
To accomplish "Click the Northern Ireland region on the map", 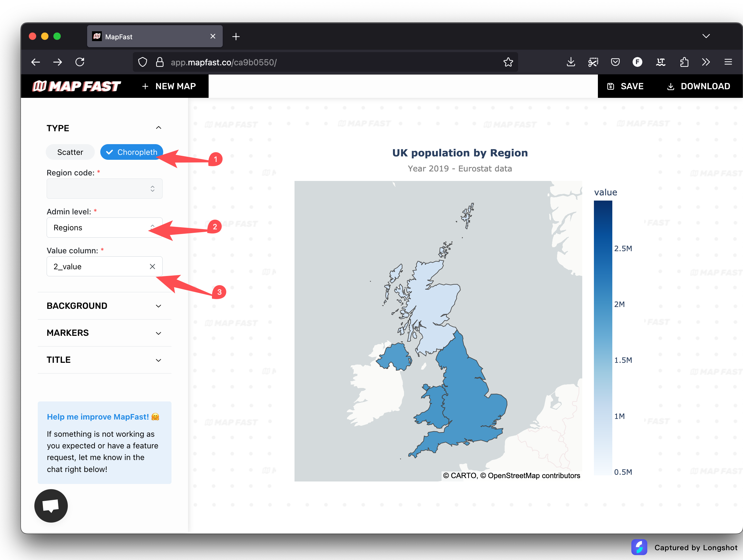I will coord(395,357).
